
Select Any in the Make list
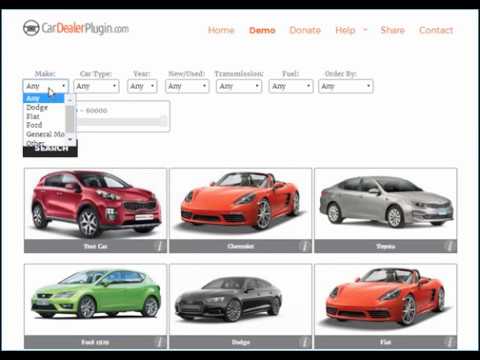[44, 98]
